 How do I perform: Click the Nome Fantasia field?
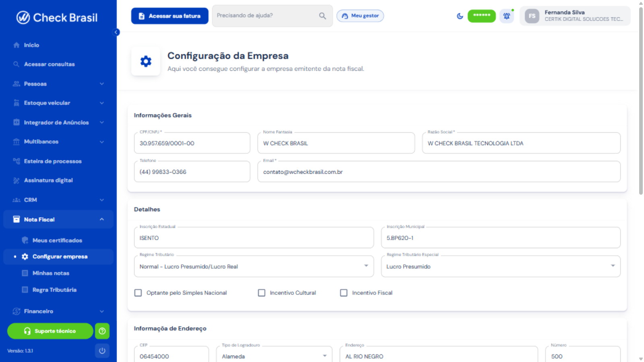pyautogui.click(x=336, y=143)
